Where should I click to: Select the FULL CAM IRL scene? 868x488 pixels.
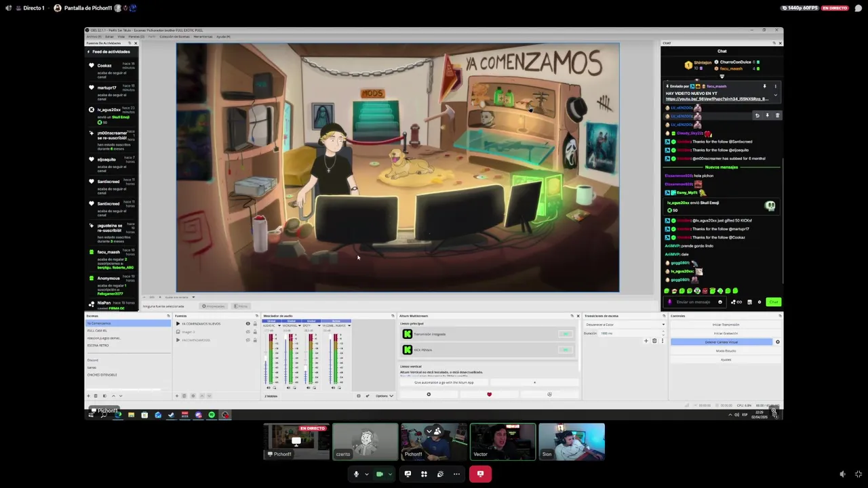coord(127,331)
